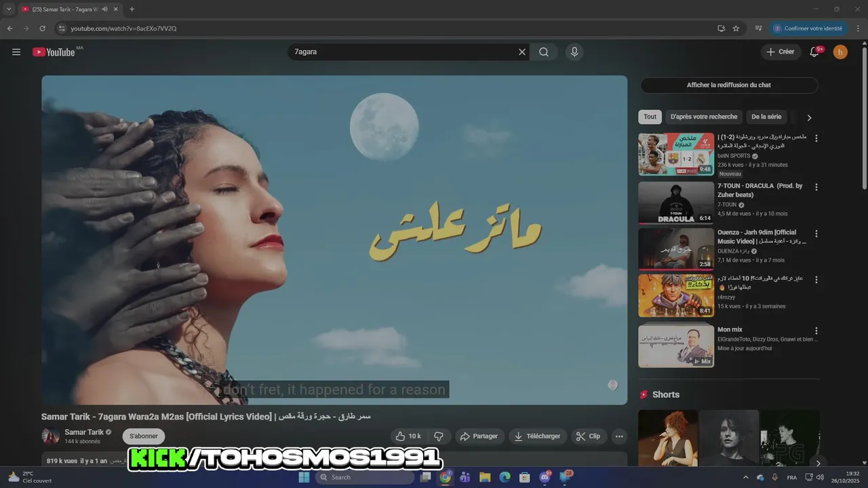This screenshot has height=488, width=868.
Task: Open the account avatar menu
Action: (x=840, y=52)
